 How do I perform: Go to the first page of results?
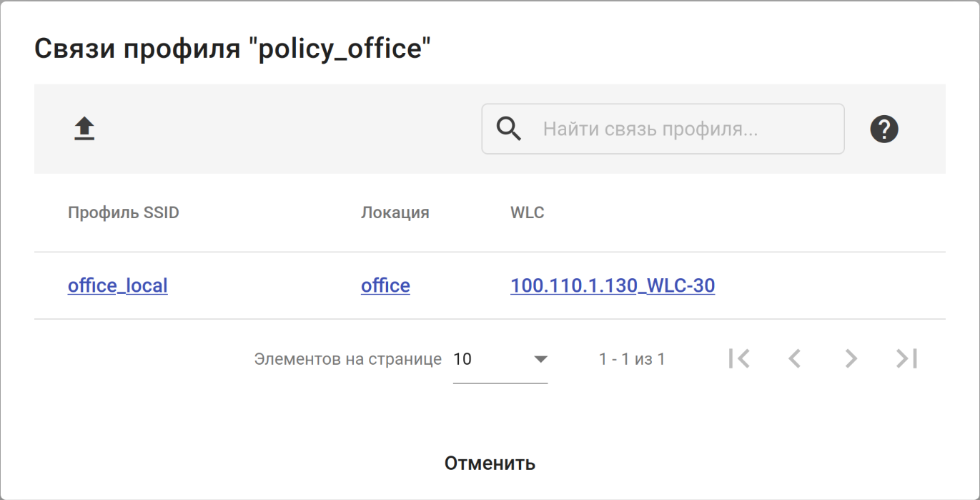(x=739, y=358)
